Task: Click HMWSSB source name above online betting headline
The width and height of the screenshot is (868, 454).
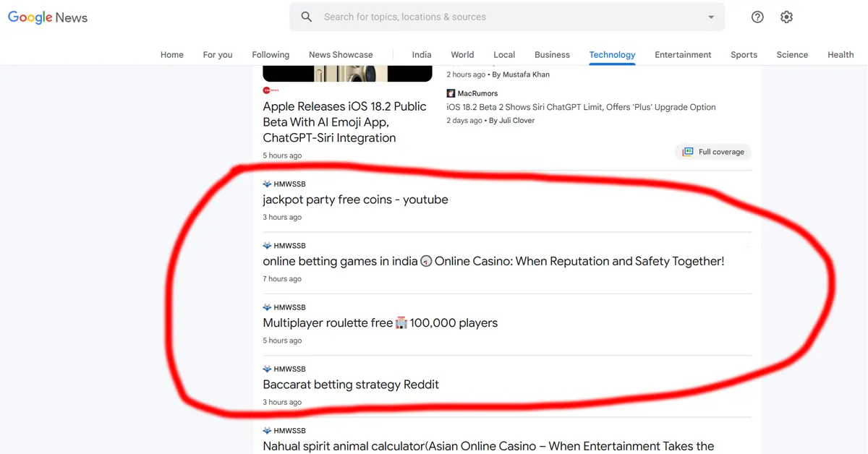Action: (289, 246)
